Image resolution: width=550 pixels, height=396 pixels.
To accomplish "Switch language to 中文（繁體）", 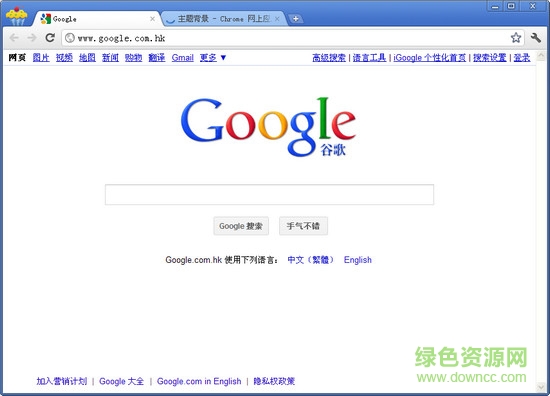I will [310, 260].
